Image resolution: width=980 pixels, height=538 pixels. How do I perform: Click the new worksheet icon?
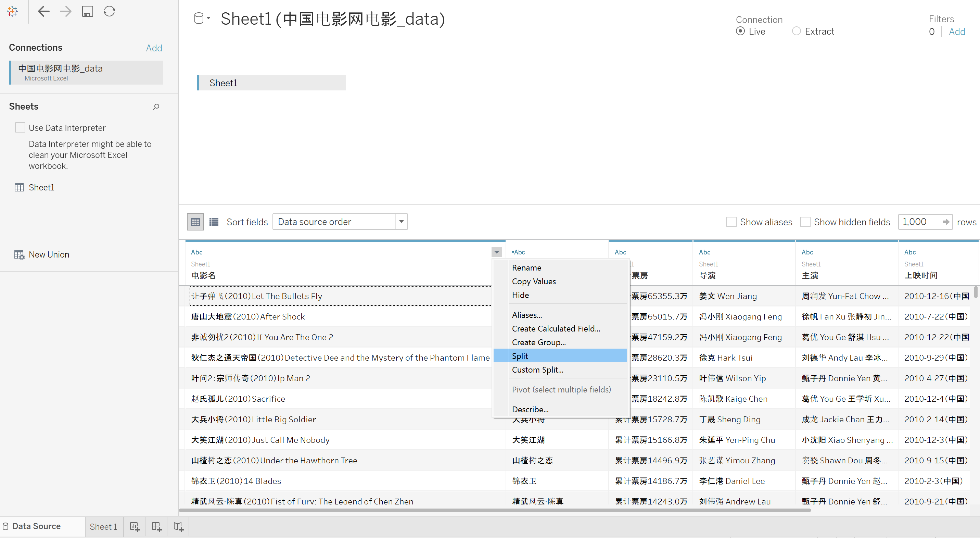[x=135, y=527]
